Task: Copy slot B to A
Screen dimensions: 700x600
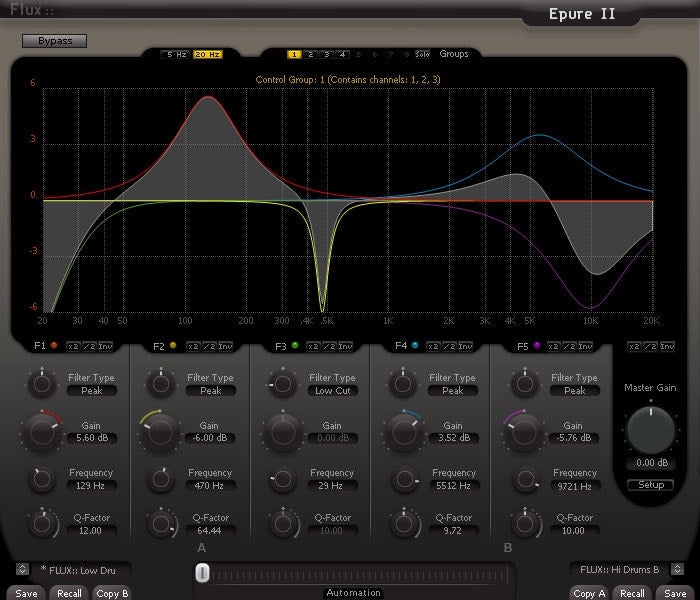Action: coord(589,593)
